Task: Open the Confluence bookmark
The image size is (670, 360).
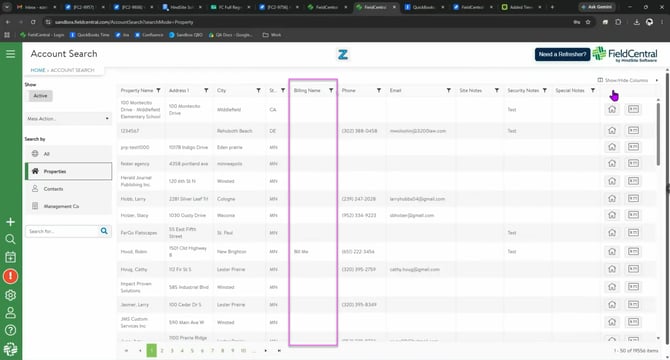Action: pos(149,35)
